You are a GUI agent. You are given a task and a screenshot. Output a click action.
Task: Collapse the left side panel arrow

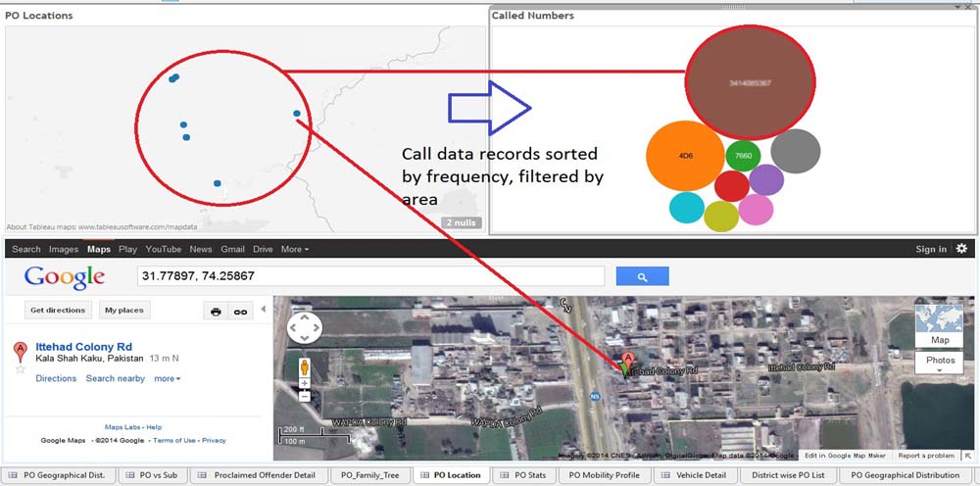[x=263, y=310]
